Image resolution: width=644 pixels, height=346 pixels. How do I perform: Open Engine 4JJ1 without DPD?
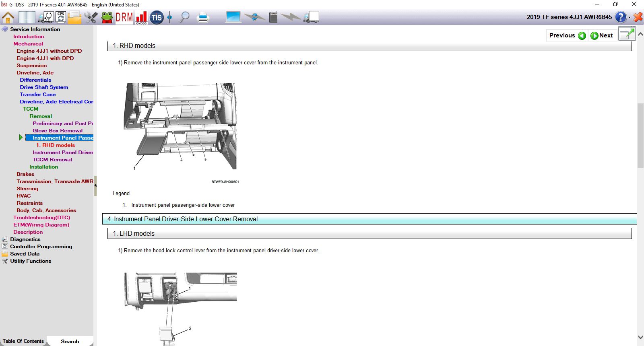pos(49,51)
